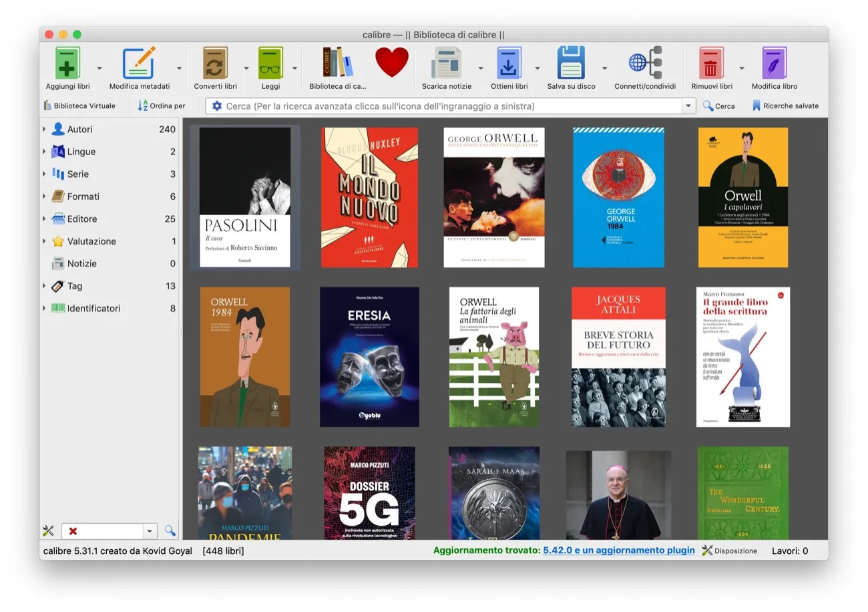Image resolution: width=868 pixels, height=612 pixels.
Task: Click the Cerca search button
Action: [719, 105]
